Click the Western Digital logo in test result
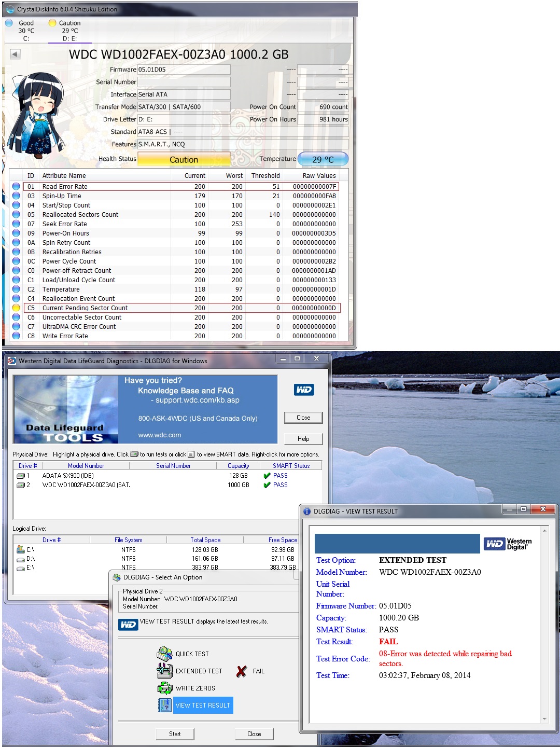The height and width of the screenshot is (747, 560). (508, 544)
